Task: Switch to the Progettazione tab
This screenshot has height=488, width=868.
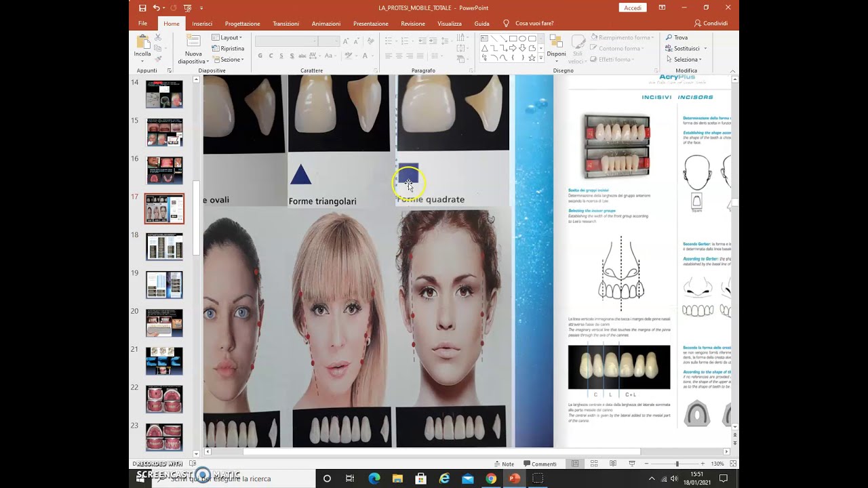Action: coord(242,23)
